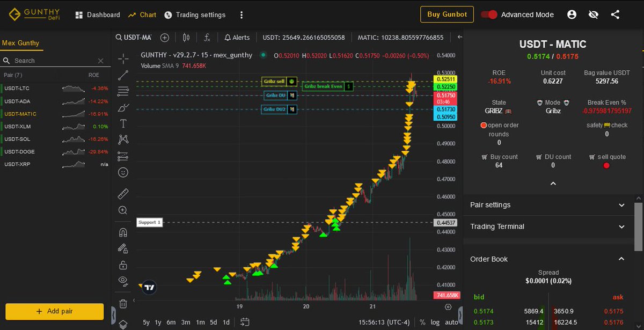
Task: Open the go to date calendar icon
Action: coord(245,322)
